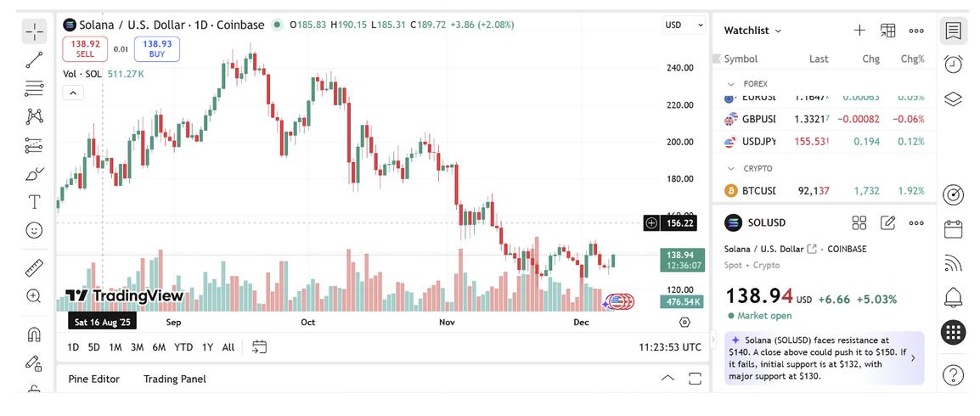Choose the text annotation tool

tap(34, 201)
